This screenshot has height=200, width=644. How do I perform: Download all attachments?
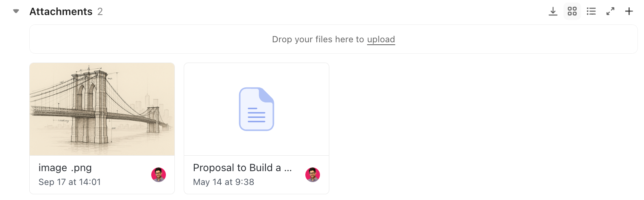pyautogui.click(x=553, y=11)
